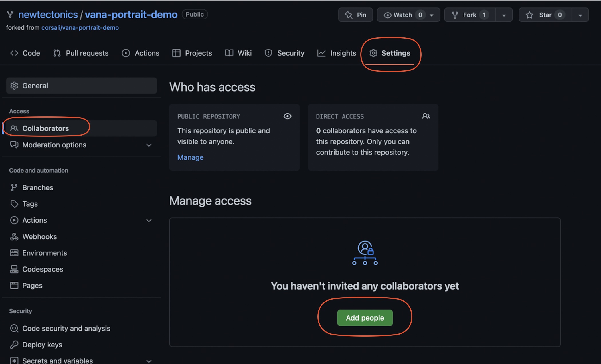The height and width of the screenshot is (364, 601).
Task: Follow the corsali/vana-portrait-demo fork link
Action: point(80,28)
